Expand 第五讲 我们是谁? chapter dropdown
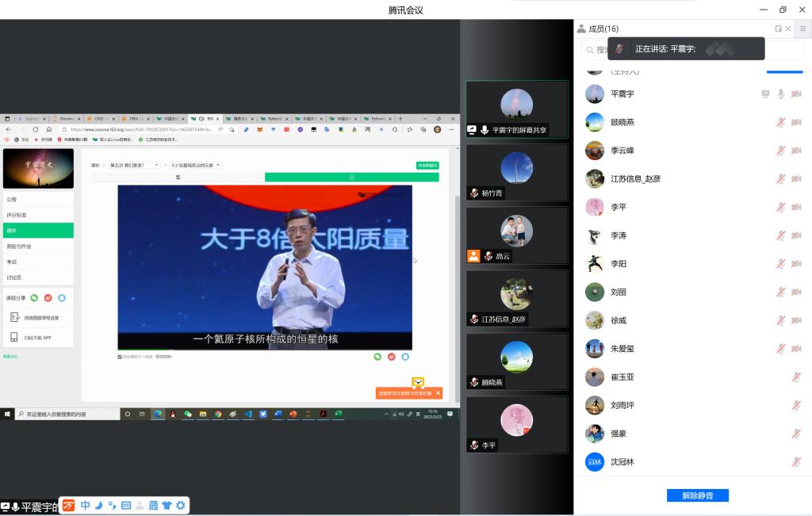Viewport: 812px width, 516px height. pyautogui.click(x=134, y=165)
